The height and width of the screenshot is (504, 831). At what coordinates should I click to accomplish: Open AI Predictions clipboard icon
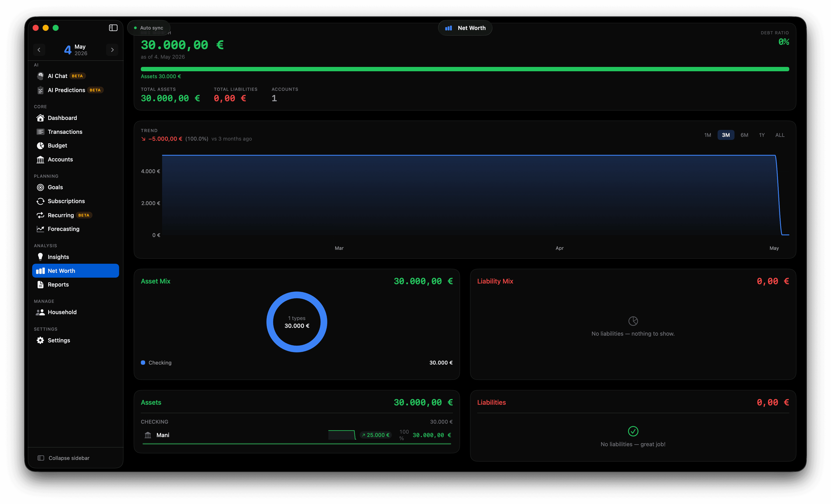tap(40, 90)
